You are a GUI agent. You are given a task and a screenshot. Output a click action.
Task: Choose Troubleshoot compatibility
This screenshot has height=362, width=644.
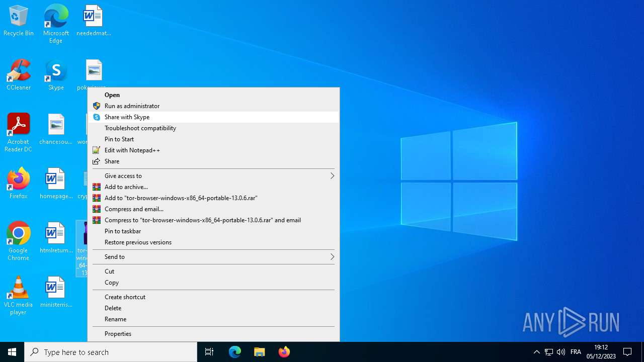point(213,128)
